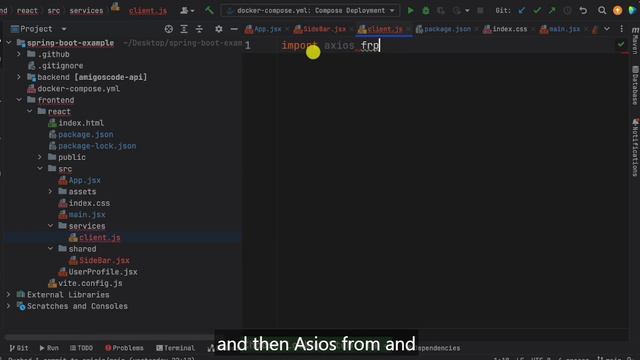Viewport: 640px width, 360px height.
Task: Show Git history clock icon
Action: click(x=567, y=10)
